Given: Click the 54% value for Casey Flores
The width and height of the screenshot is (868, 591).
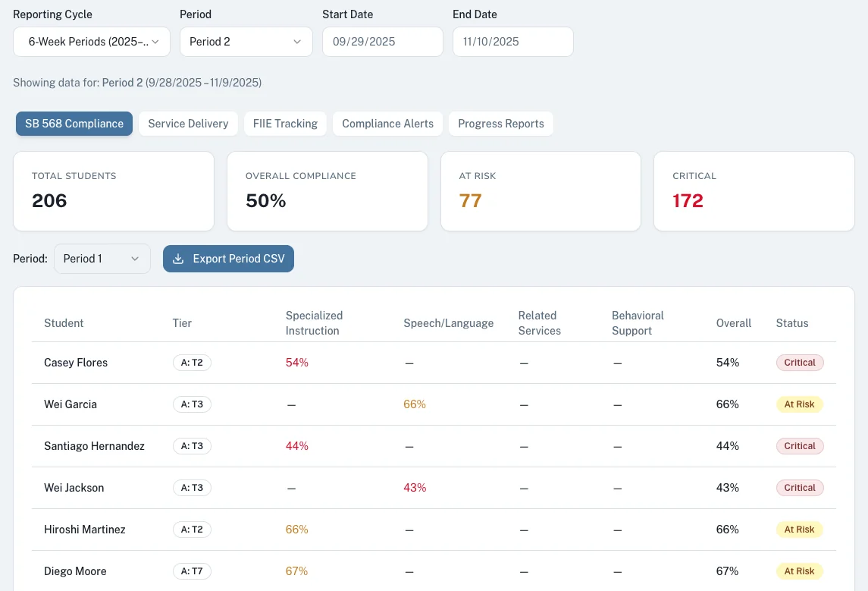Looking at the screenshot, I should [x=296, y=363].
